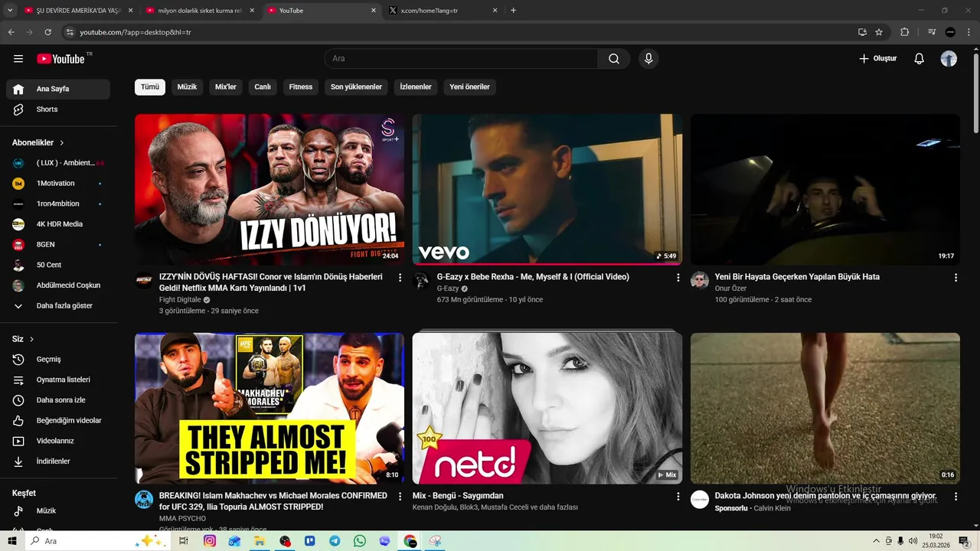Open IZZY DÖNÜYOR video thumbnail
The image size is (980, 551).
pos(269,190)
